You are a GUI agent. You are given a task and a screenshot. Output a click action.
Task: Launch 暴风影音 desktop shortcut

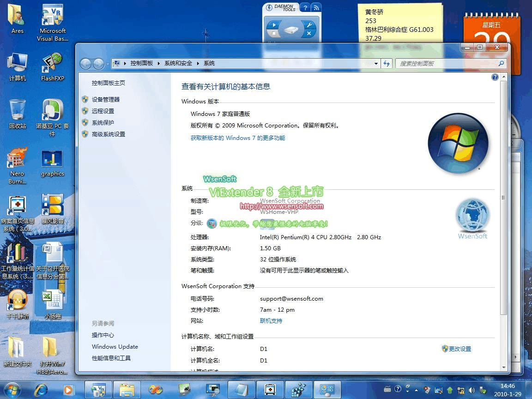pos(52,209)
